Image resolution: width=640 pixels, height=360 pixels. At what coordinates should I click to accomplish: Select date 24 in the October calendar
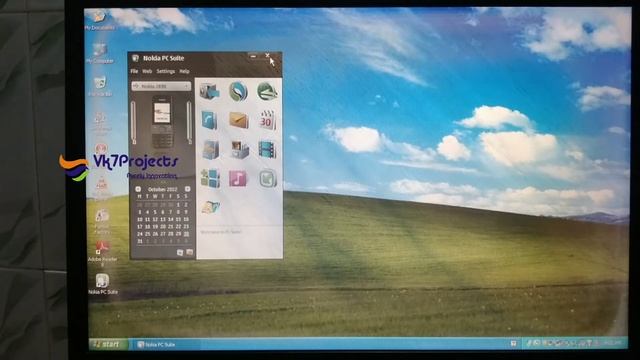click(140, 234)
